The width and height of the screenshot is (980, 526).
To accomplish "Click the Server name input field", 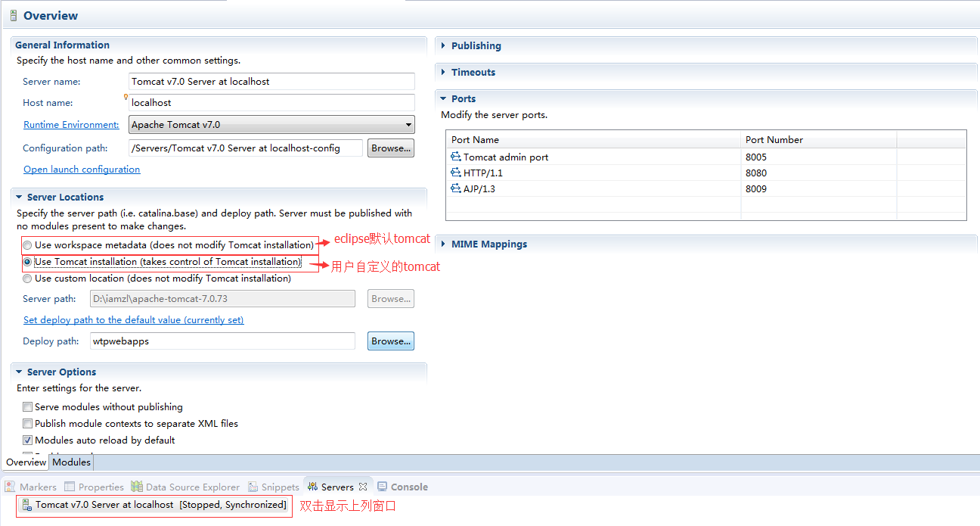I will [x=272, y=82].
